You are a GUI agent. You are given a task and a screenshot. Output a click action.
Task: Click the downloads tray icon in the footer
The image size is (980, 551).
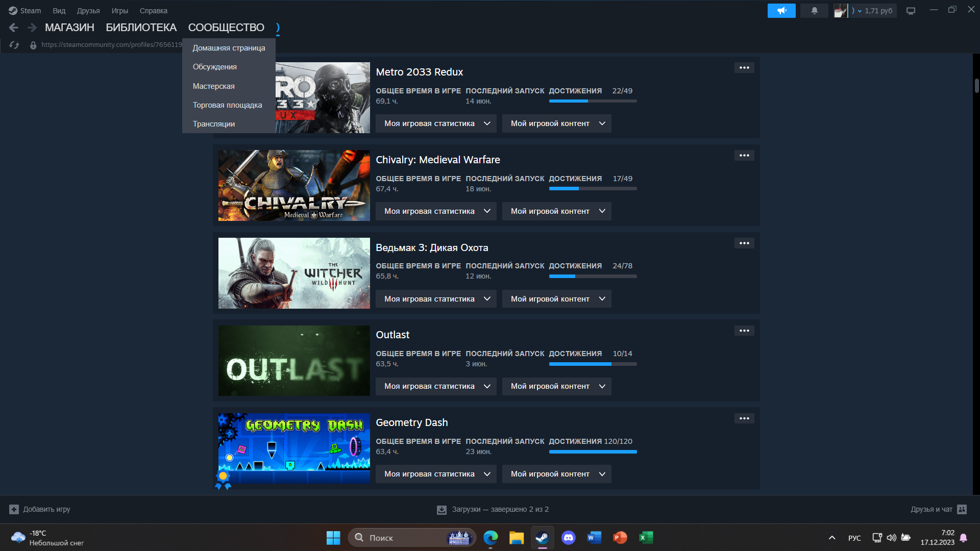point(442,510)
